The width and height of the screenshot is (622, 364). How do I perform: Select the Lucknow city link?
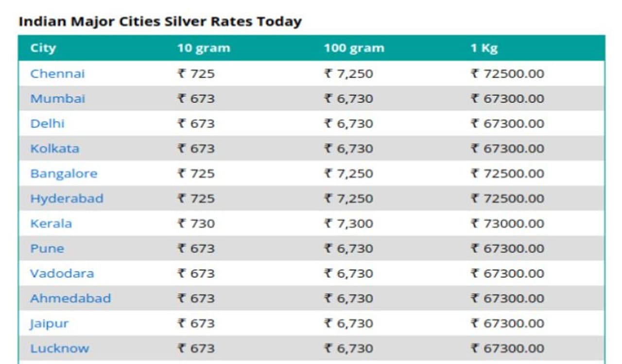coord(59,348)
